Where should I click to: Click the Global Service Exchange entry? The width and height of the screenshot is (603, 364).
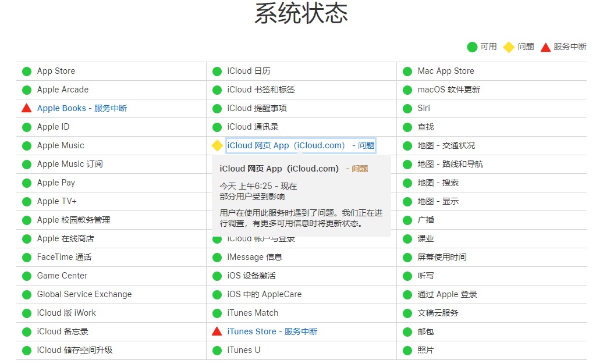click(84, 294)
